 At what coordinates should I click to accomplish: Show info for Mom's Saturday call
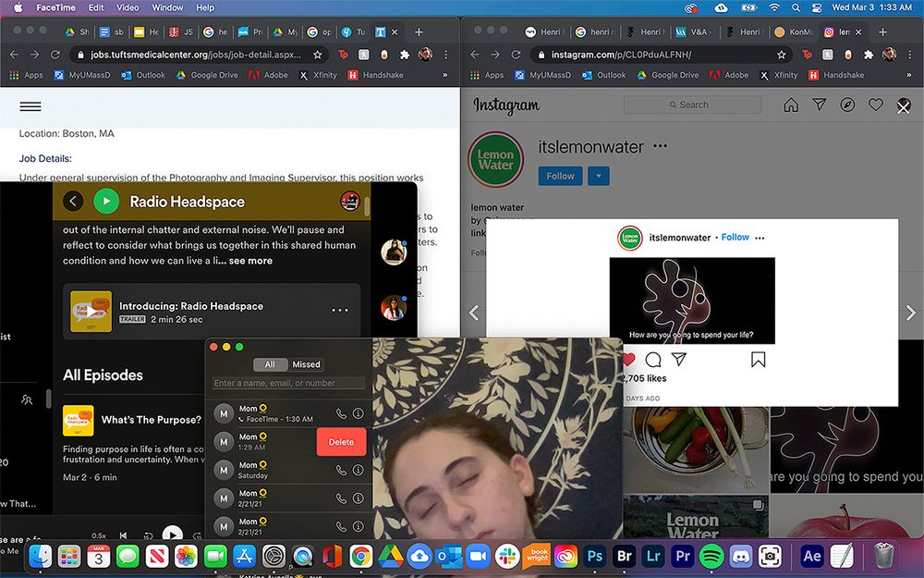tap(358, 470)
